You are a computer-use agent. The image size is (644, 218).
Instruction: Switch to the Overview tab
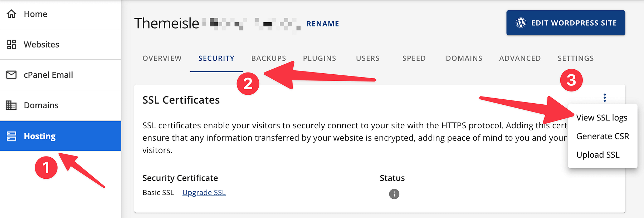(x=162, y=58)
